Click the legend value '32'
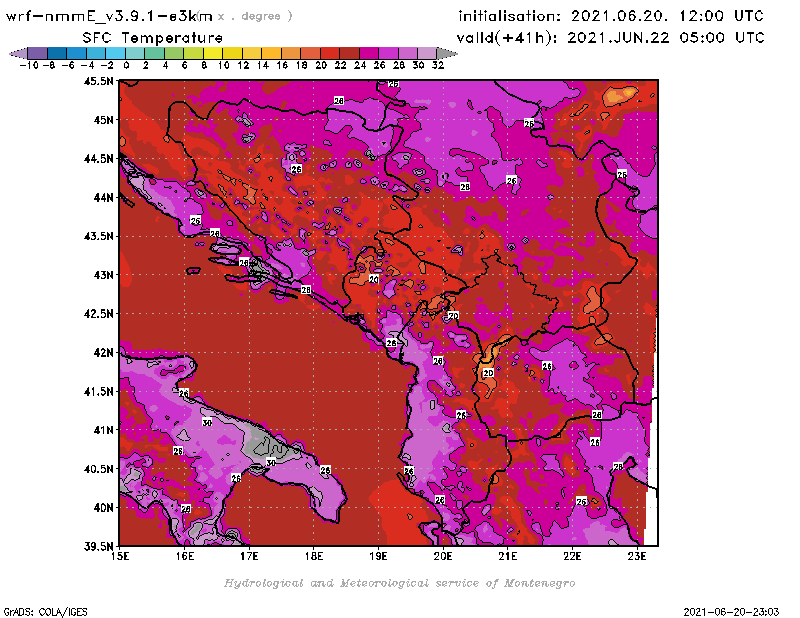Screen dimensions: 800x618 438,65
